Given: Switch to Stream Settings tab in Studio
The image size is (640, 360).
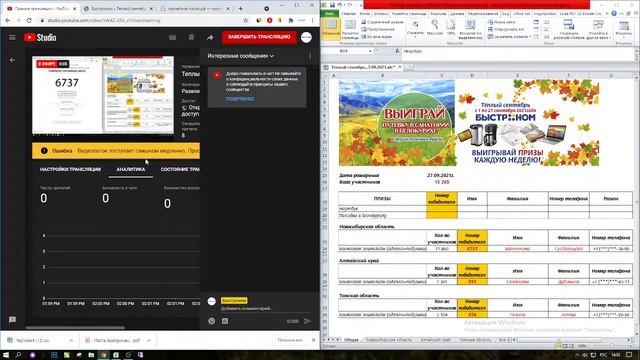Looking at the screenshot, I should (70, 169).
